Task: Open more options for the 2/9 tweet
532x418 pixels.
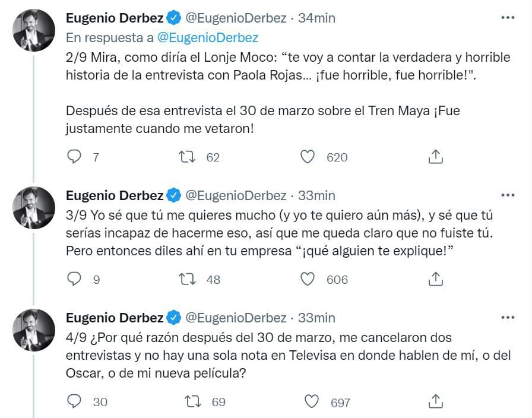Action: pos(508,18)
